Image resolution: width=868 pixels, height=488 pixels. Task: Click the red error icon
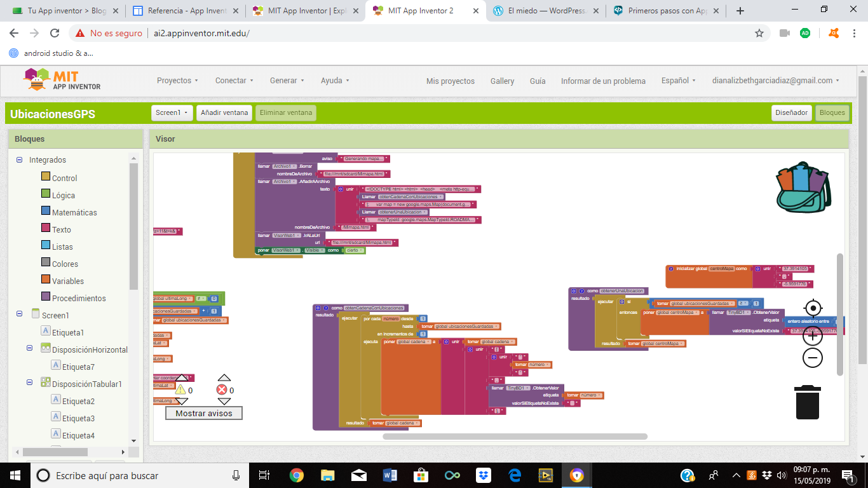coord(222,390)
